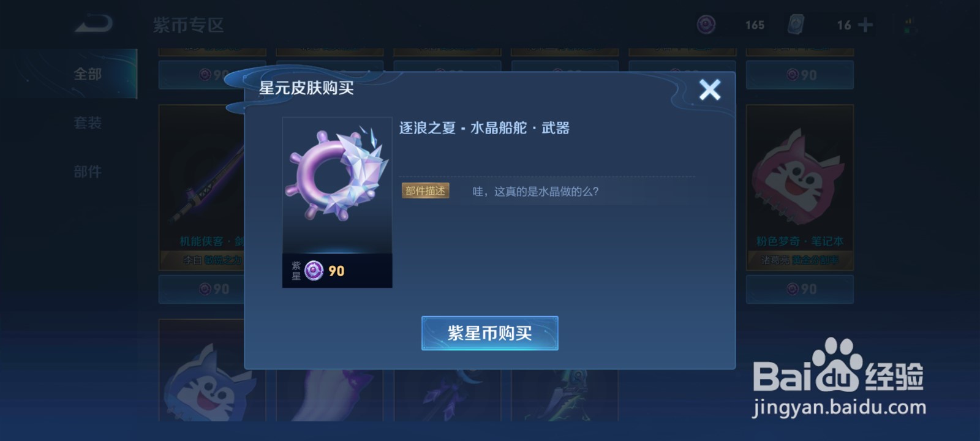980x441 pixels.
Task: Click the 90 price button under 机能侠客
Action: [202, 289]
